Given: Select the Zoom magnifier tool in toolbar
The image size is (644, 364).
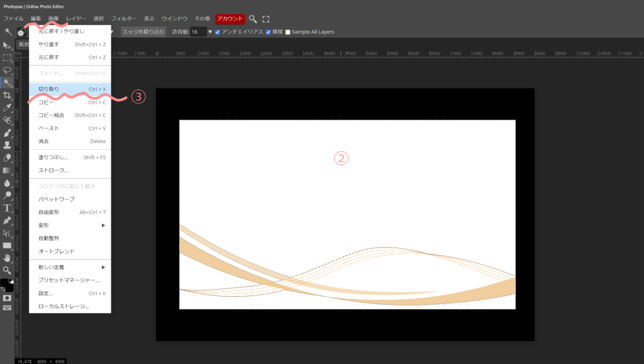Looking at the screenshot, I should pos(8,270).
